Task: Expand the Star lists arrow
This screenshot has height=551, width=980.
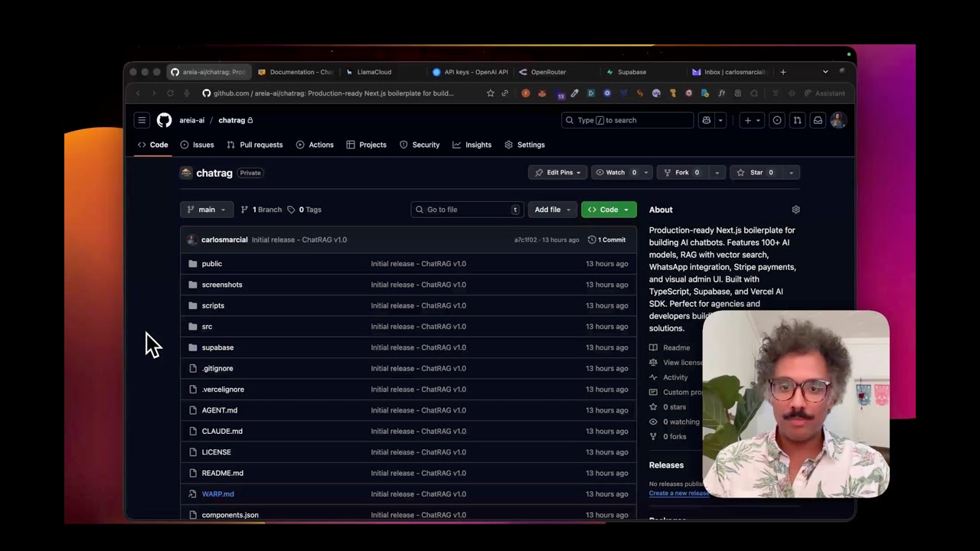Action: click(791, 173)
